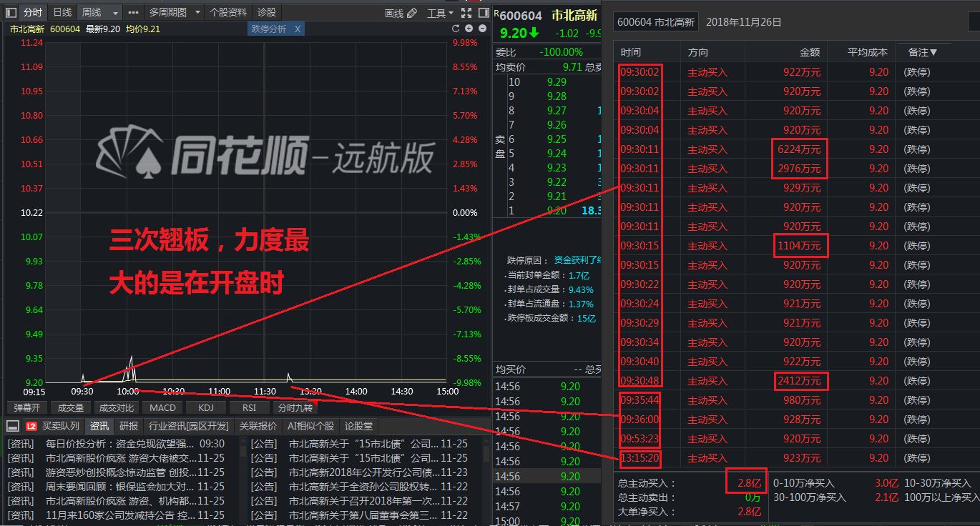The image size is (980, 526).
Task: Click the 1104万元 trade amount cell
Action: point(800,246)
